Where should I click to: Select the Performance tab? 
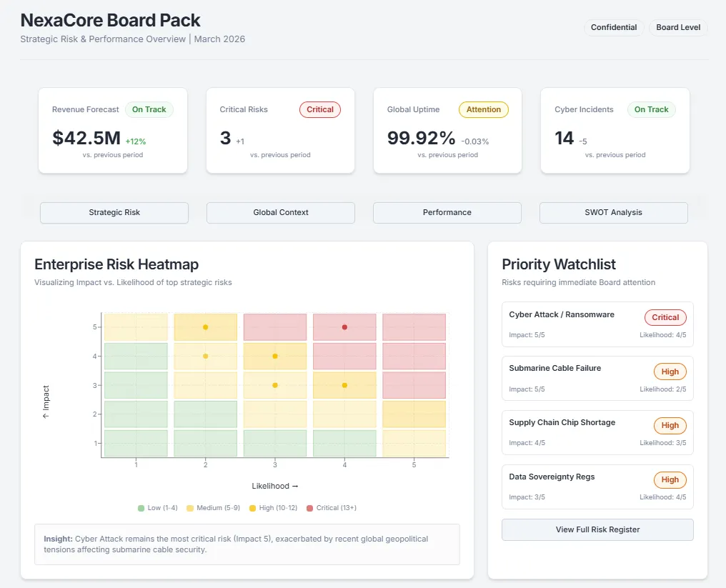(447, 212)
